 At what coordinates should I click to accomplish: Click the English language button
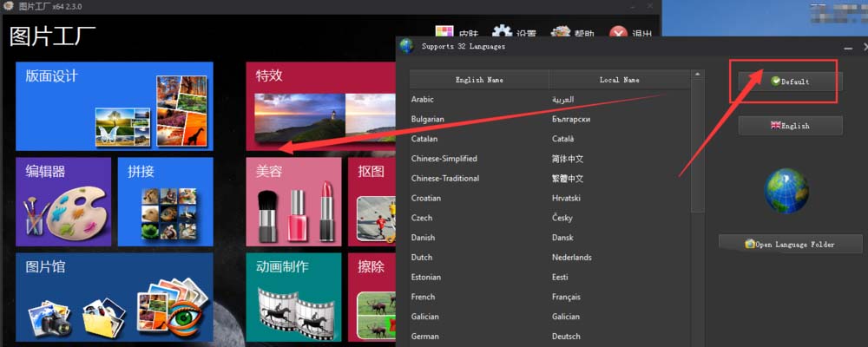pos(790,126)
